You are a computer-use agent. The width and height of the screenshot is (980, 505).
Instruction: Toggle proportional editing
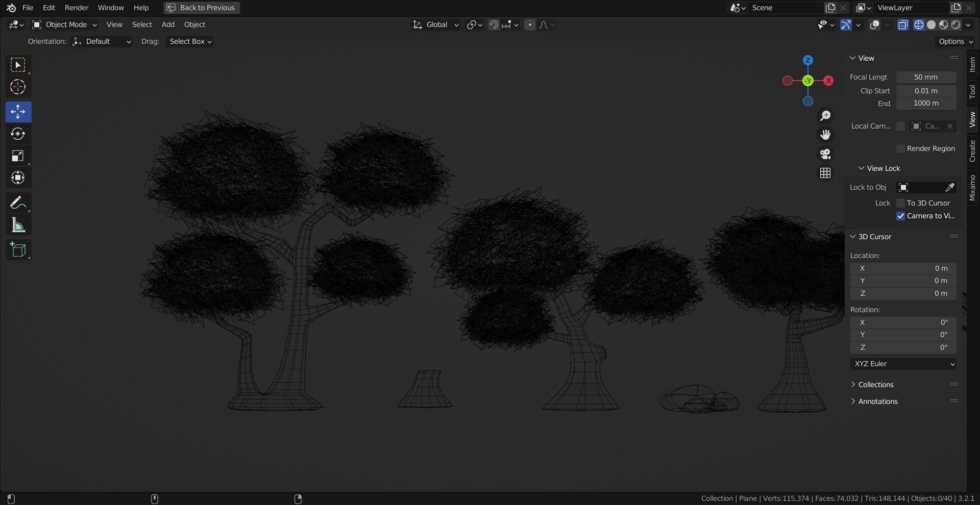click(530, 24)
